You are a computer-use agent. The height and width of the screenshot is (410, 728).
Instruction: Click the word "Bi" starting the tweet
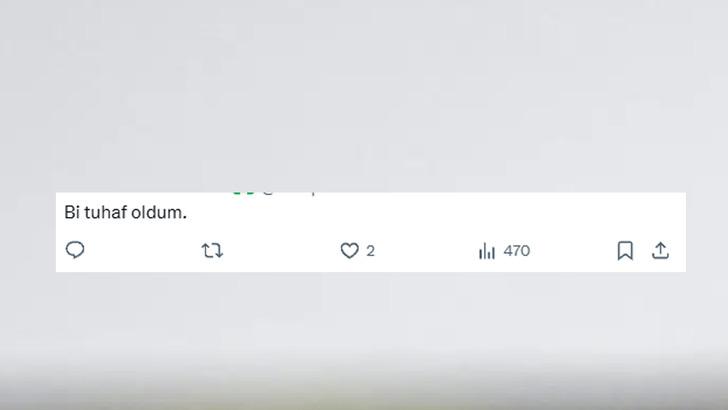(x=72, y=212)
